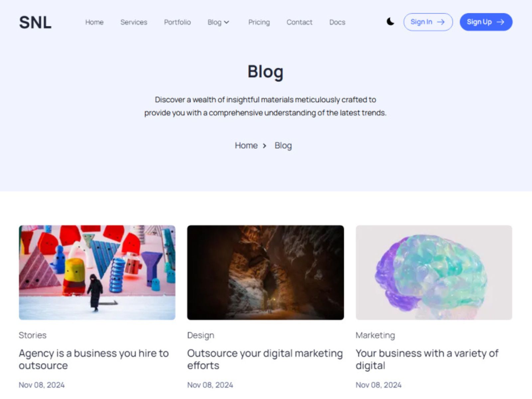532x399 pixels.
Task: Toggle dark mode with the moon icon
Action: (390, 22)
